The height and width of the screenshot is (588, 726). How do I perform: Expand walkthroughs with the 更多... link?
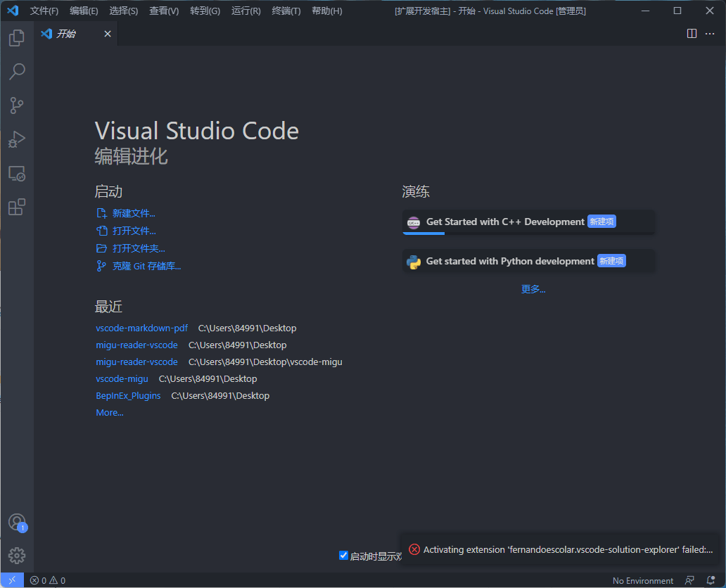coord(533,288)
